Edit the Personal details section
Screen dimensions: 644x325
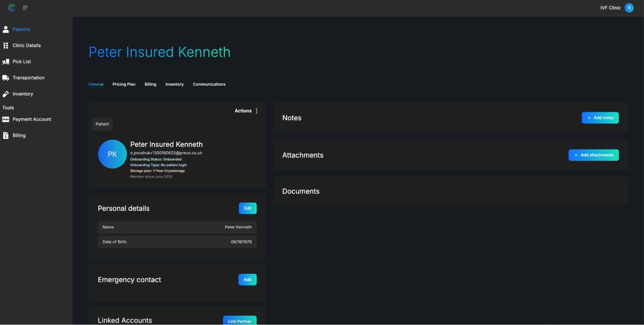247,208
